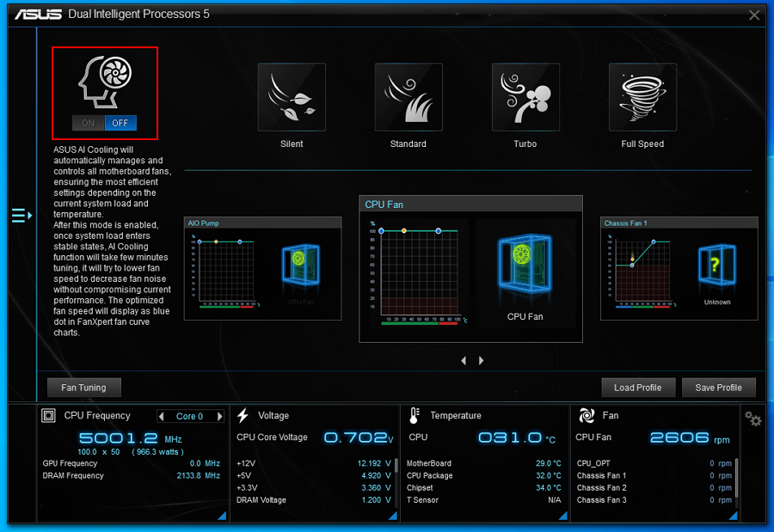Image resolution: width=774 pixels, height=532 pixels.
Task: Select the rightmost blue point on CPU Fan curve
Action: click(439, 231)
